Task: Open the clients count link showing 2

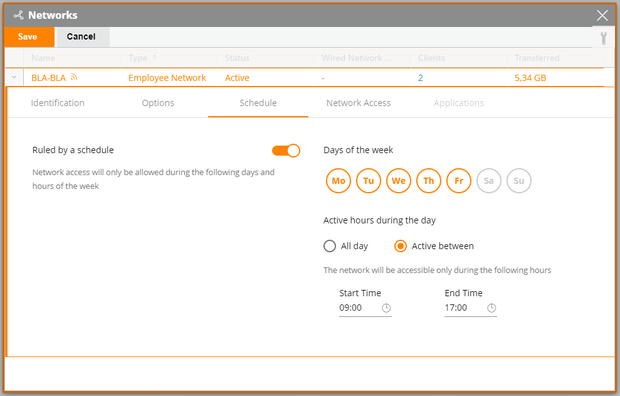Action: click(x=420, y=78)
